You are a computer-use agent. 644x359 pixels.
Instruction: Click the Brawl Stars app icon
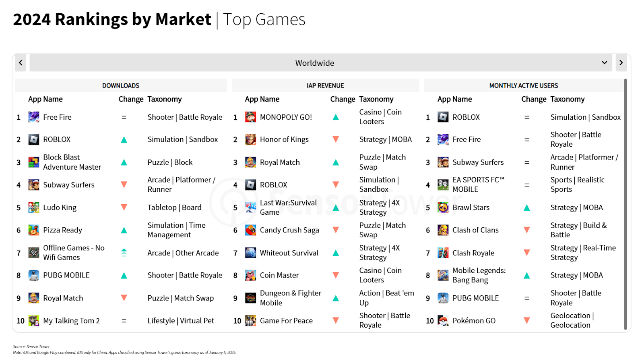tap(443, 208)
